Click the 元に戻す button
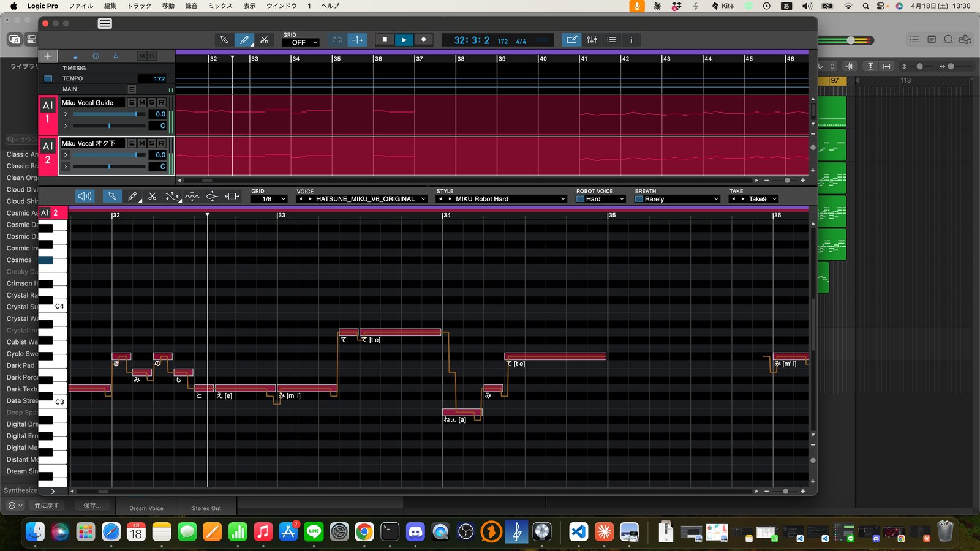The height and width of the screenshot is (551, 980). tap(47, 506)
